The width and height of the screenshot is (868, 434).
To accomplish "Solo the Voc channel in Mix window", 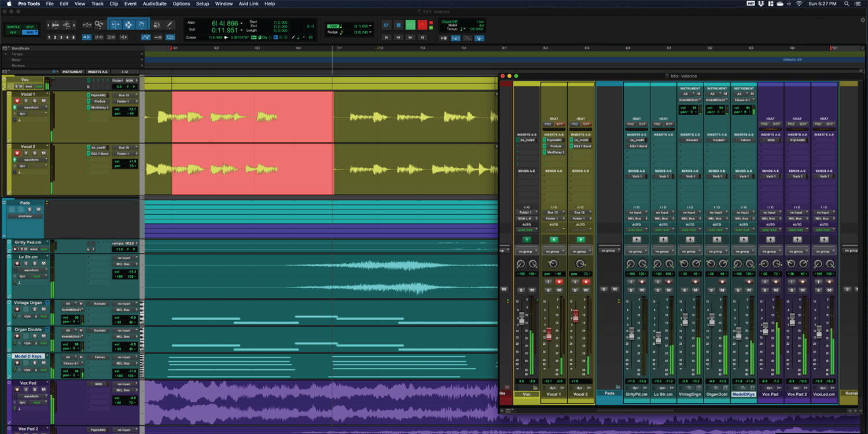I will coord(521,289).
